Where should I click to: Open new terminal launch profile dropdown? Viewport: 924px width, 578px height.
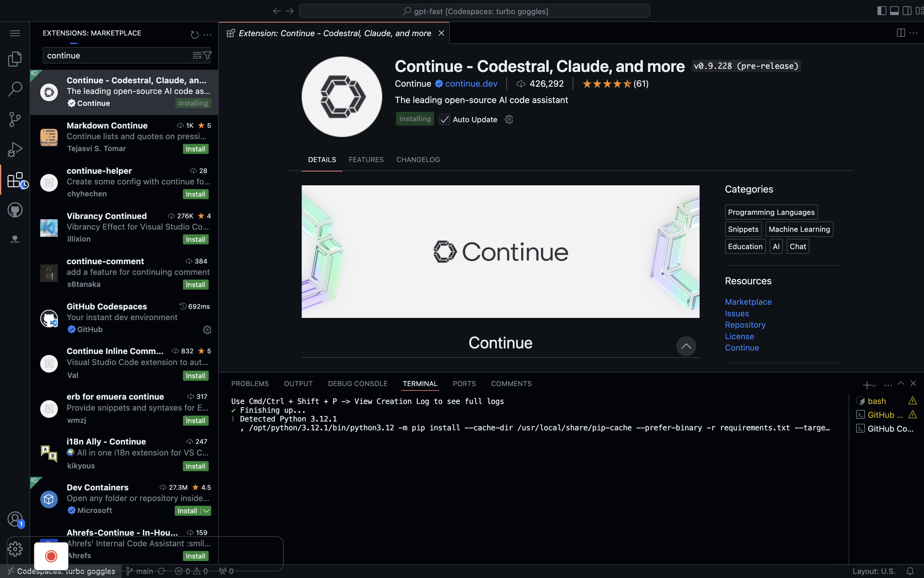[874, 385]
